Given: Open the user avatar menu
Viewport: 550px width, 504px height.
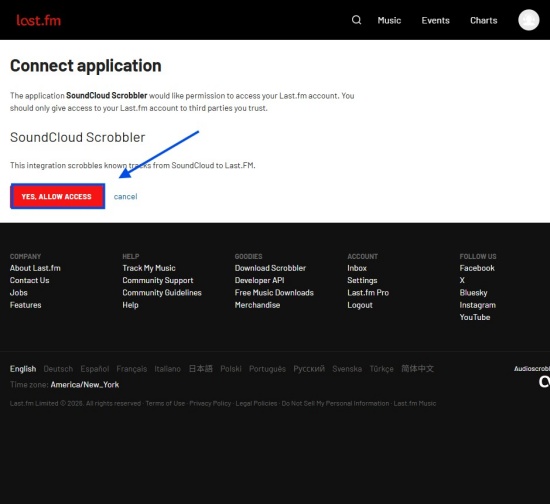Looking at the screenshot, I should pyautogui.click(x=529, y=20).
